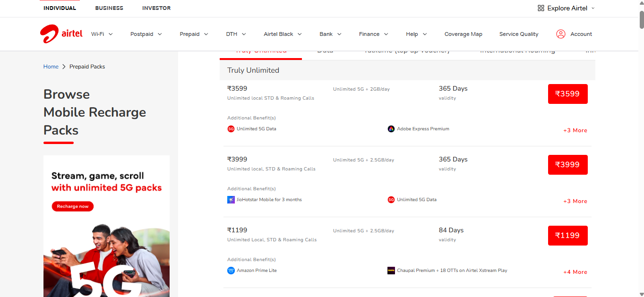
Task: Buy the ₹1199 recharge pack
Action: [x=568, y=236]
